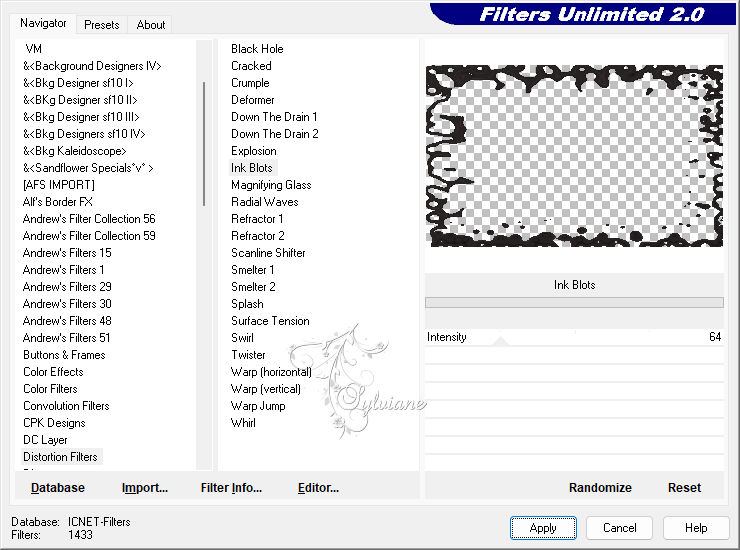This screenshot has height=550, width=740.
Task: Choose the Black Hole filter
Action: [x=257, y=49]
